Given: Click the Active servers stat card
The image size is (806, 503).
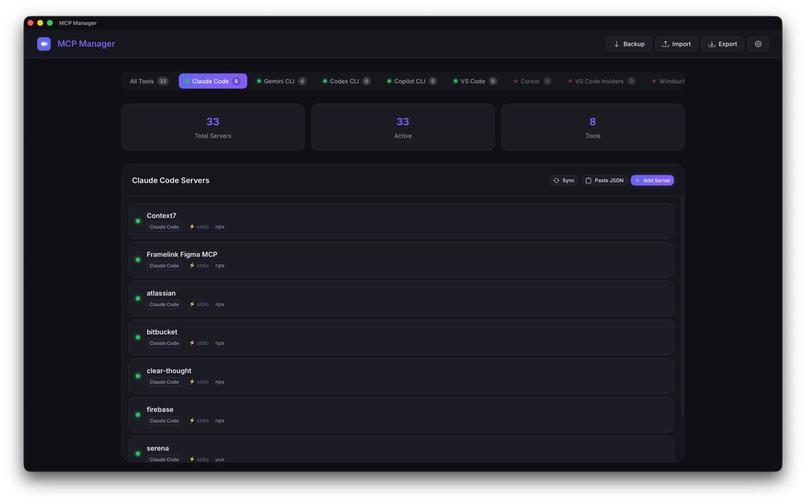Looking at the screenshot, I should (403, 127).
